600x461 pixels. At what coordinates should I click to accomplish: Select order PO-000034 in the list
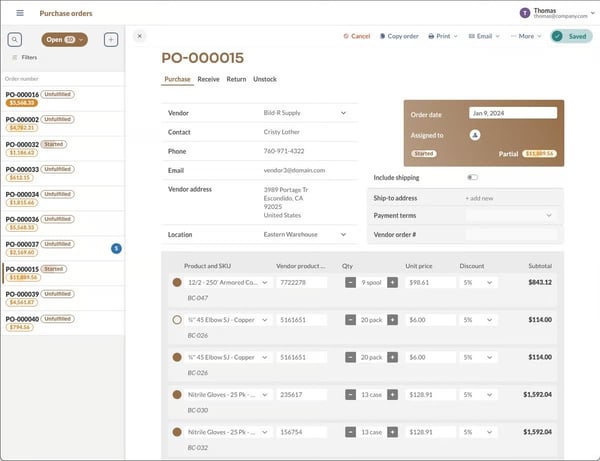pos(63,198)
